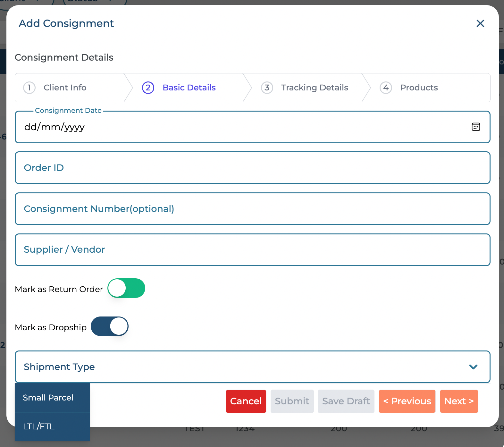
Task: Expand Shipment Type chevron arrow
Action: (x=473, y=367)
